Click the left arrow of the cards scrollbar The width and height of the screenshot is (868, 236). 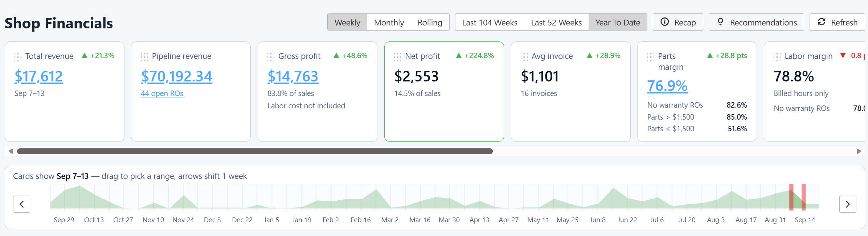tap(11, 151)
